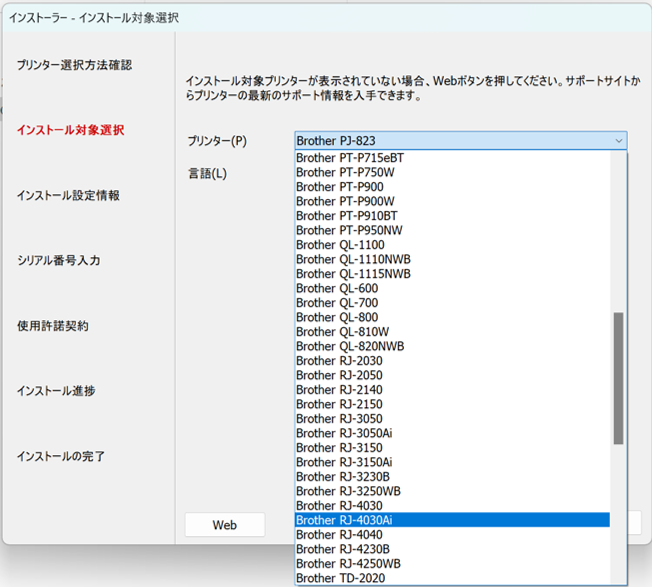Pick the Brother PT-P950NW entry
Viewport: 652px width, 587px height.
pyautogui.click(x=452, y=230)
